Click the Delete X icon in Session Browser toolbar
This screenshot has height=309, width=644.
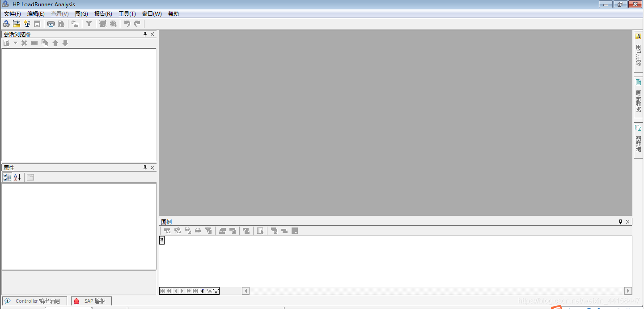(x=24, y=43)
